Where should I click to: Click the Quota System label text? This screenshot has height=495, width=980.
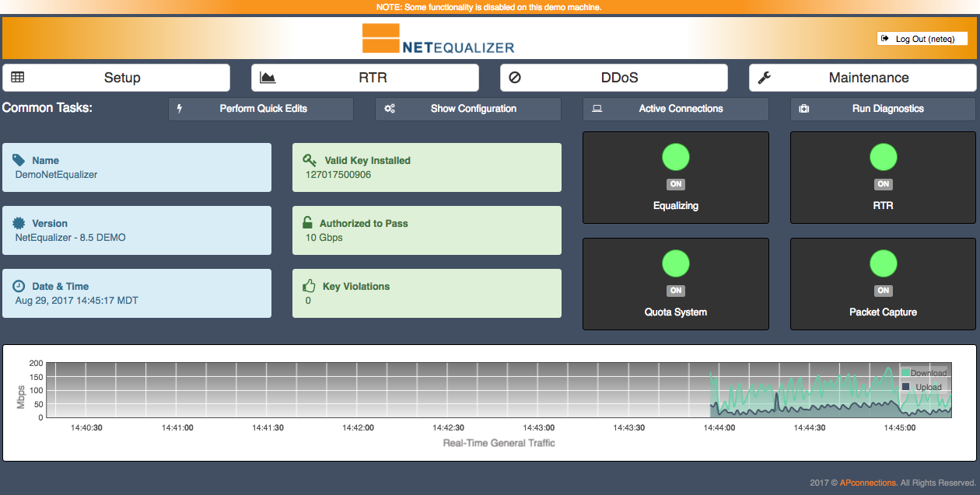[x=676, y=312]
